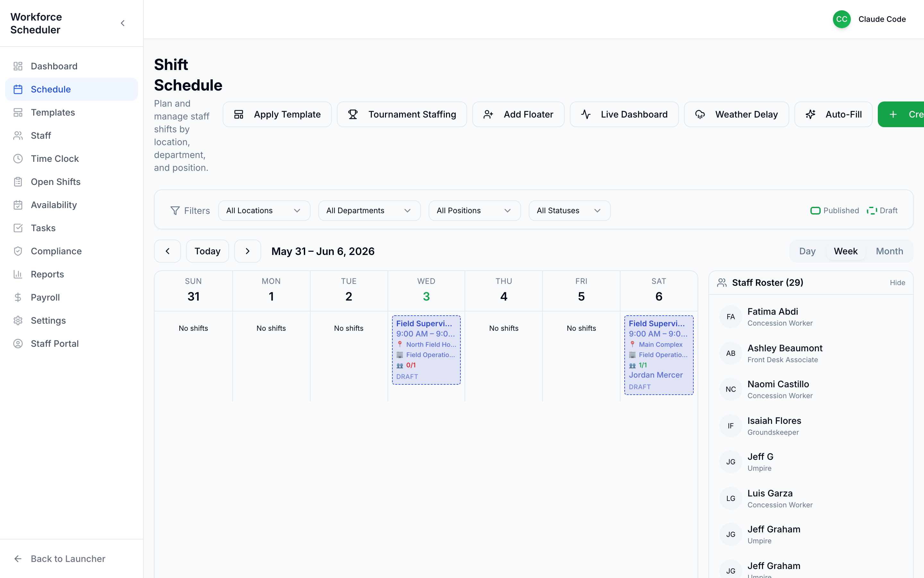Viewport: 924px width, 578px height.
Task: Open the Payroll page
Action: pos(72,297)
